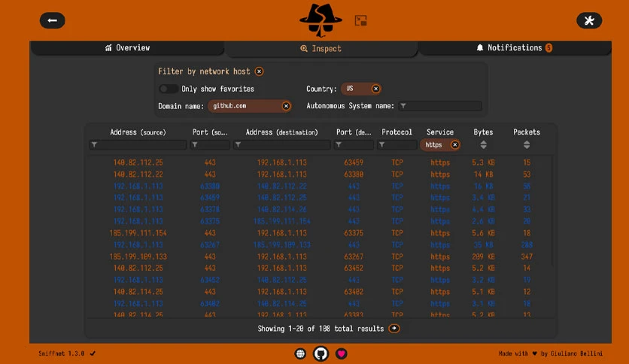Screen dimensions: 629x364
Task: Toggle Only show favorites switch
Action: point(168,89)
